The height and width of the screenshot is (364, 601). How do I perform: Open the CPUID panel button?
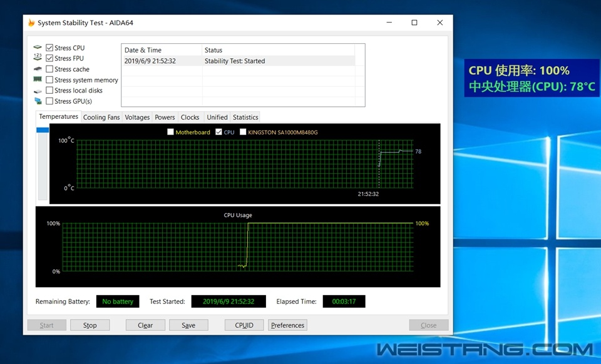tap(244, 325)
